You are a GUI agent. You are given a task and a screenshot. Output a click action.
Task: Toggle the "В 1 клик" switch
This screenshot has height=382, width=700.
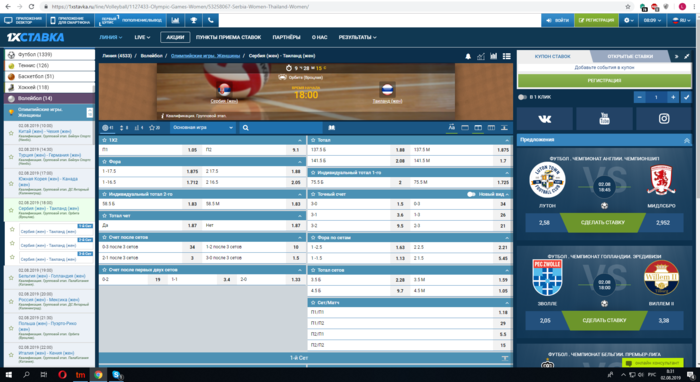522,97
